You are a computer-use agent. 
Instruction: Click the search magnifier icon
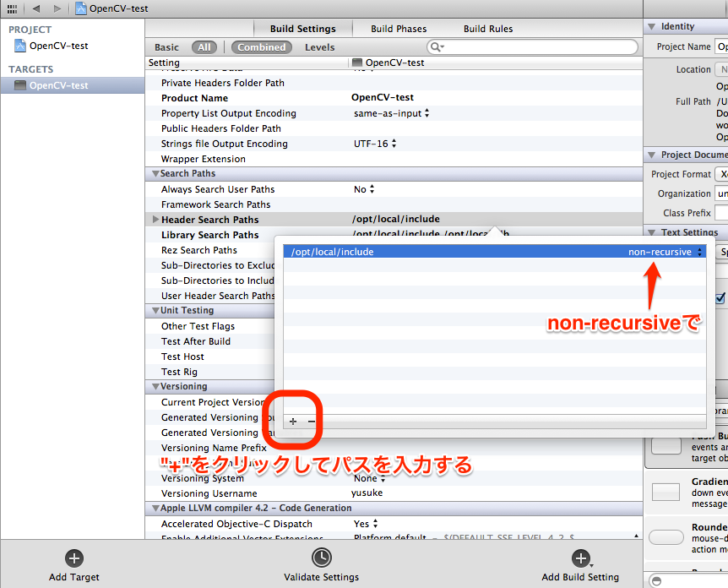tap(437, 47)
